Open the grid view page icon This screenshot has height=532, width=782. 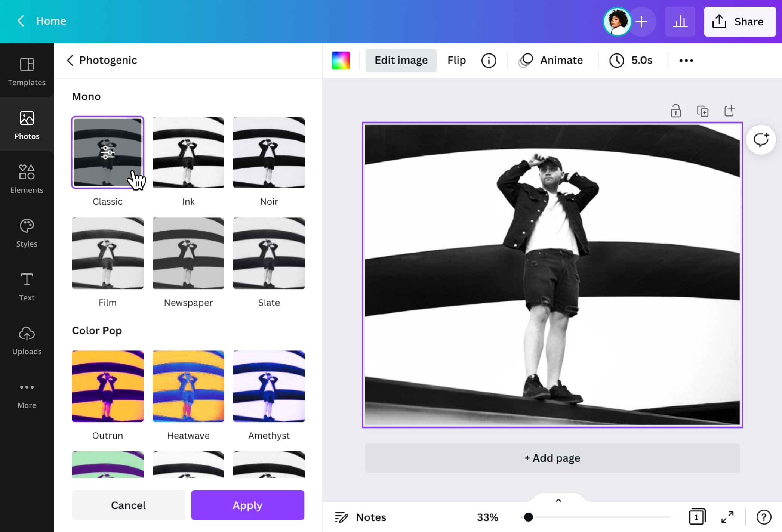[x=697, y=517]
